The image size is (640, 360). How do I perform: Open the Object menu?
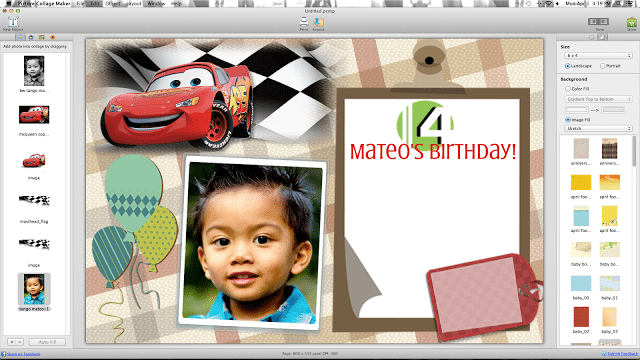point(113,3)
